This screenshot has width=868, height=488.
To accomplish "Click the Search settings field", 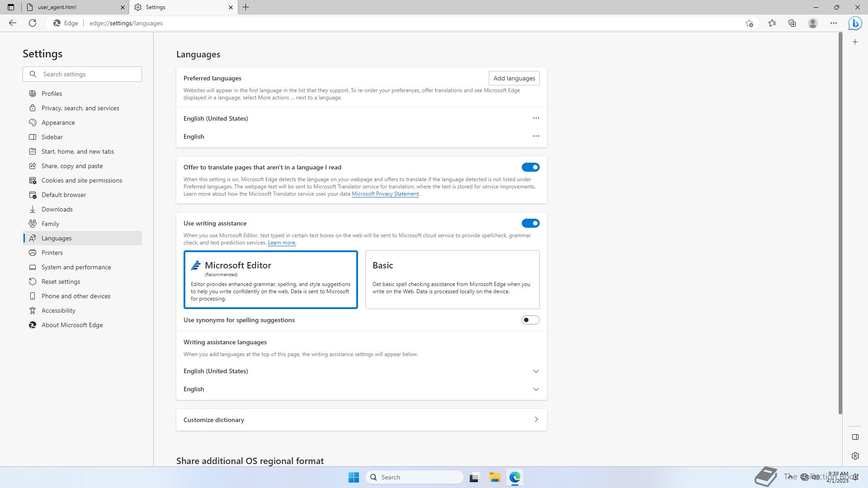I will pyautogui.click(x=82, y=74).
